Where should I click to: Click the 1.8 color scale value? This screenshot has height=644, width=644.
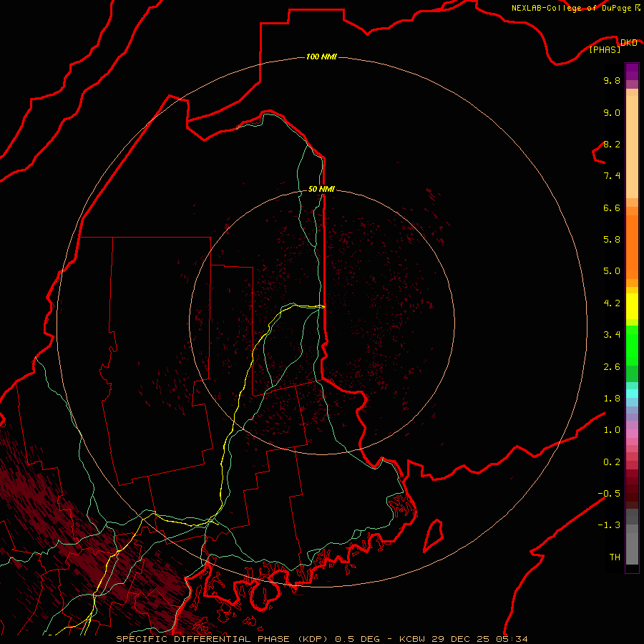coord(612,399)
